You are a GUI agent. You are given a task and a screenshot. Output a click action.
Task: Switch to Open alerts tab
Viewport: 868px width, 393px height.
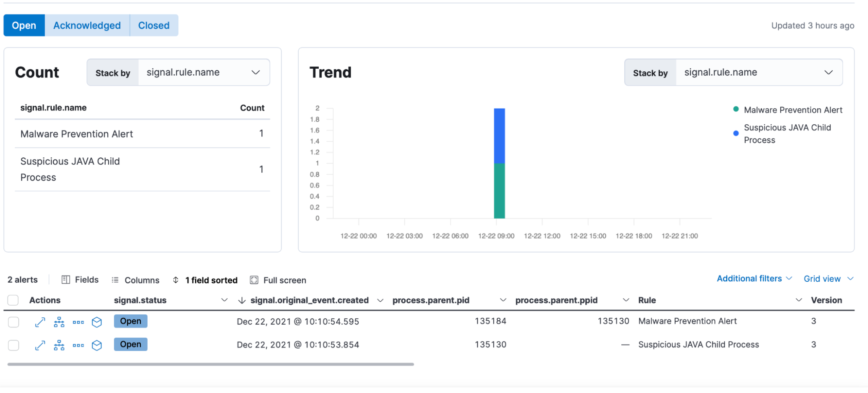pos(24,25)
